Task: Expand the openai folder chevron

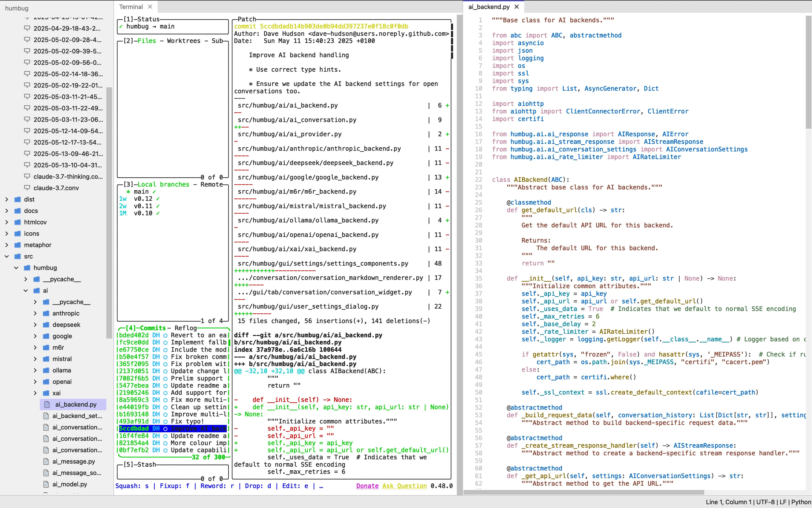Action: [35, 382]
